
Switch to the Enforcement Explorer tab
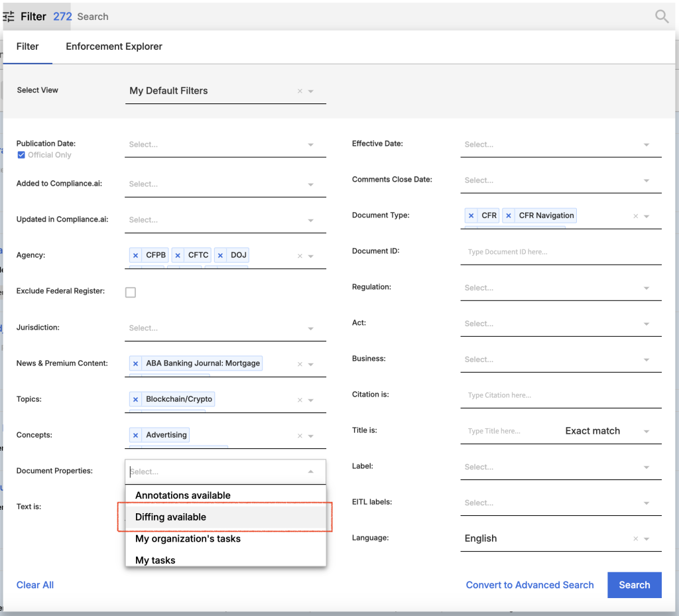(x=114, y=46)
